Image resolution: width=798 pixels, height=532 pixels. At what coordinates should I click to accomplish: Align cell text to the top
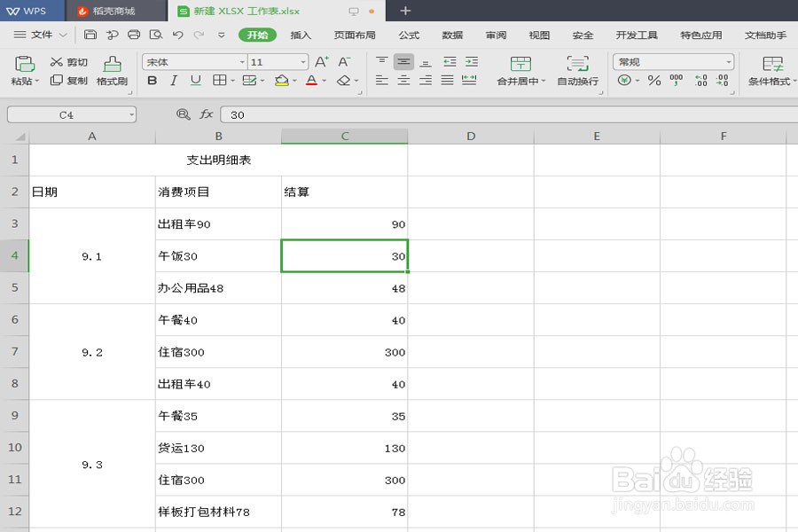(381, 61)
